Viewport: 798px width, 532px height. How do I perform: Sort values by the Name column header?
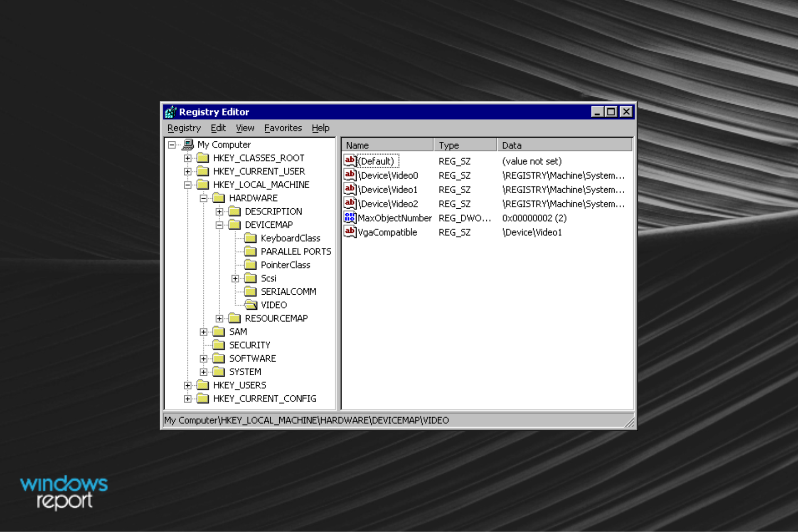tap(387, 145)
